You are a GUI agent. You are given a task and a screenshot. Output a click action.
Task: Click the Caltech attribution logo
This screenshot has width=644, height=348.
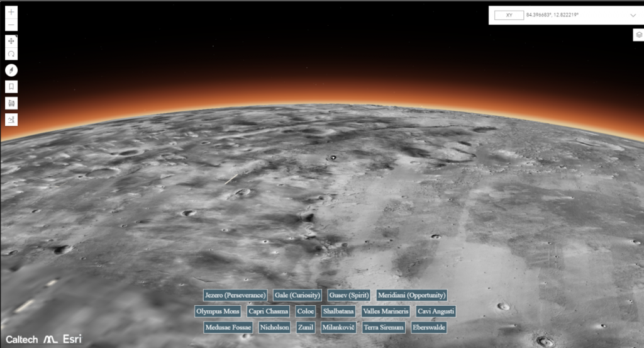(21, 340)
